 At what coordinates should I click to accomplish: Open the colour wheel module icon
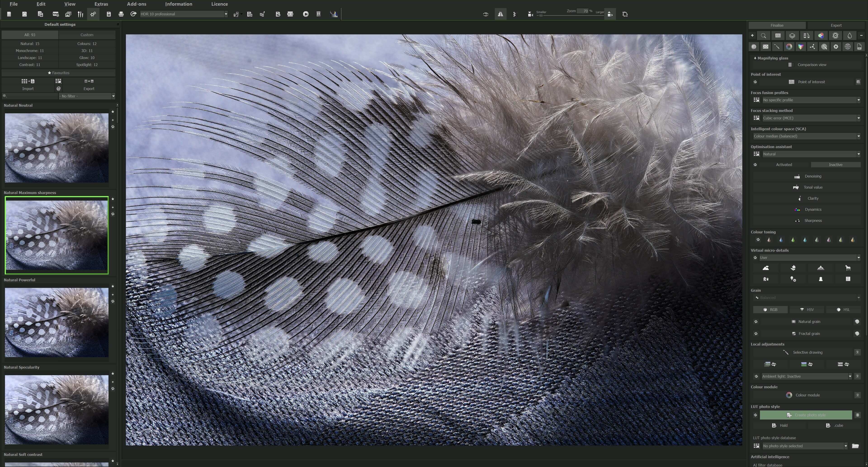point(789,47)
